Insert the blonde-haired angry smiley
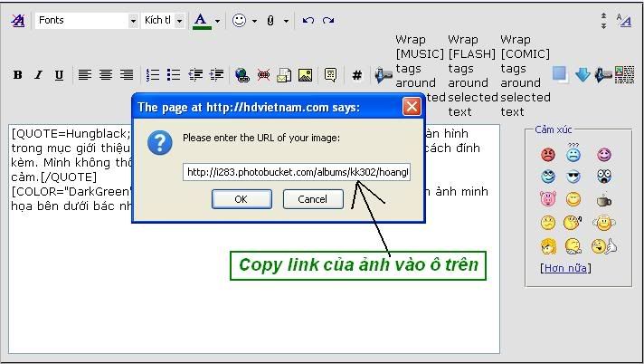The image size is (644, 364). [x=548, y=246]
